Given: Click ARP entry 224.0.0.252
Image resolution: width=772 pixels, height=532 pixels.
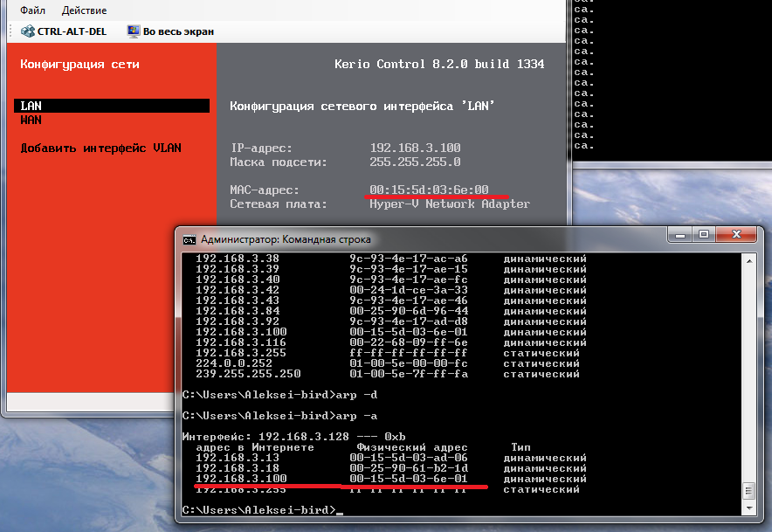Looking at the screenshot, I should [x=234, y=363].
